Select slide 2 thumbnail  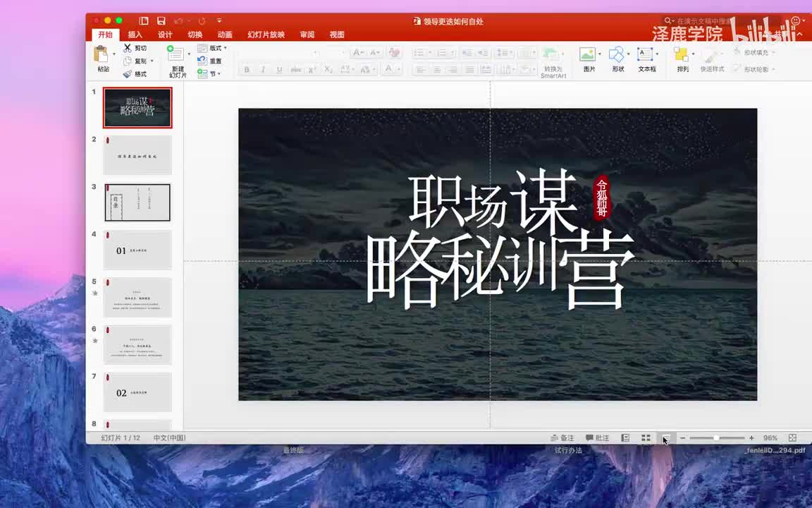coord(137,155)
